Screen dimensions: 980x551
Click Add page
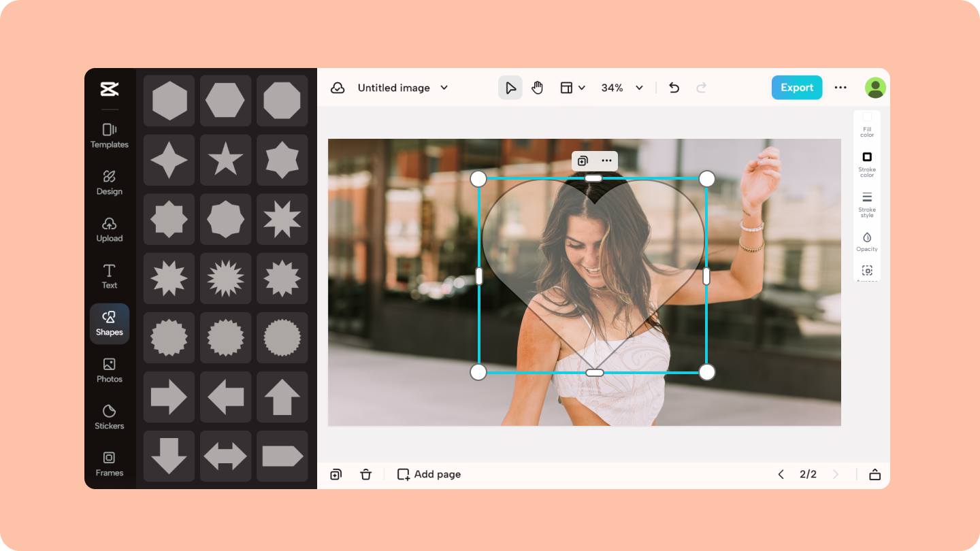tap(428, 474)
